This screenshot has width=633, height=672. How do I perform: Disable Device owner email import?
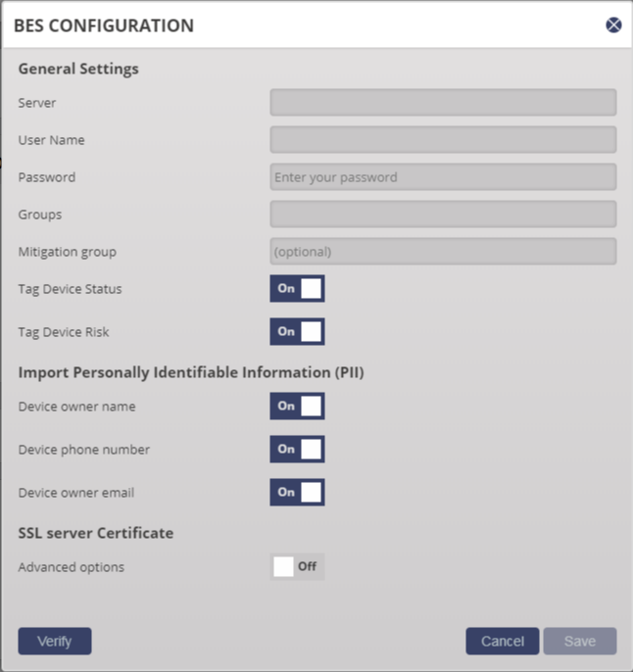coord(297,492)
